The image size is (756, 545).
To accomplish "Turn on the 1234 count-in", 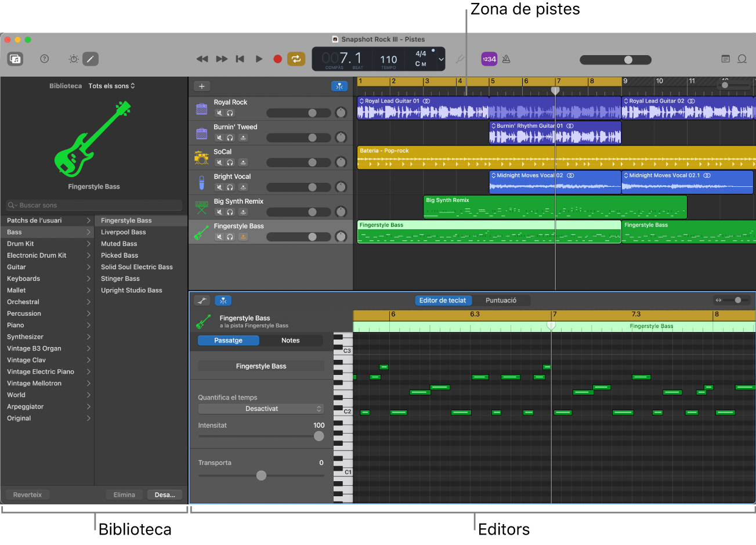I will coord(489,59).
